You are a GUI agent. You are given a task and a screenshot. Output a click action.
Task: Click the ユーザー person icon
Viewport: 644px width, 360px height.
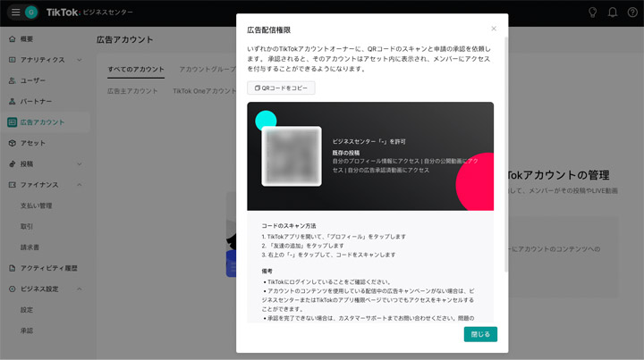click(x=13, y=80)
